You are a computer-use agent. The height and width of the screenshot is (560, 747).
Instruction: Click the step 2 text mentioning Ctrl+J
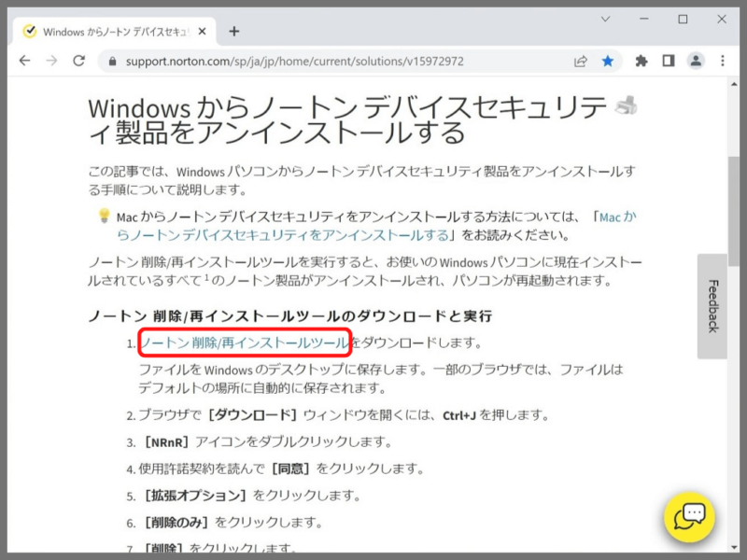(344, 415)
